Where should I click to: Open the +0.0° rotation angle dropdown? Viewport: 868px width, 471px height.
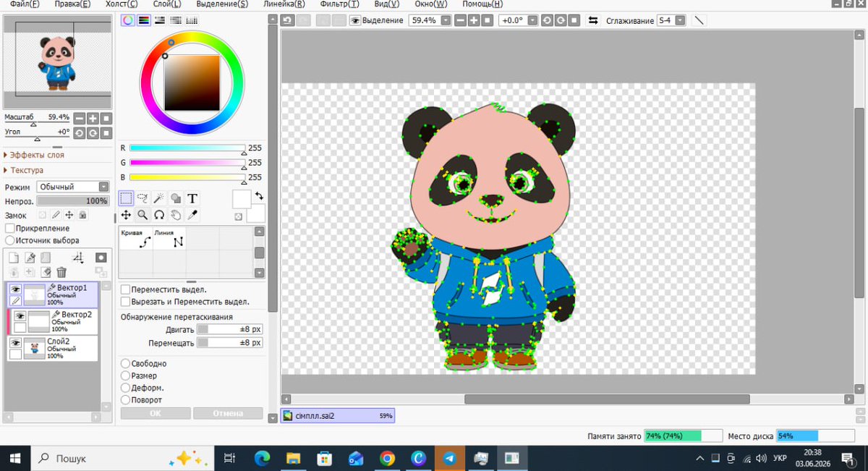pos(533,20)
